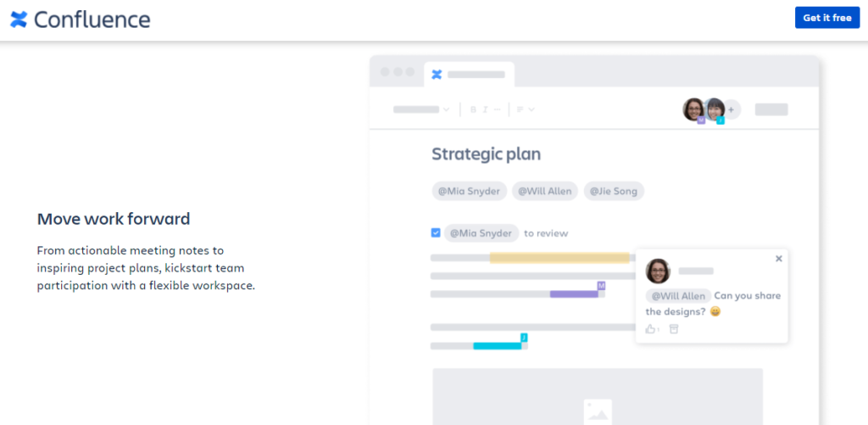Click the second collaborator avatar labeled J
Image resolution: width=868 pixels, height=425 pixels.
pos(715,109)
